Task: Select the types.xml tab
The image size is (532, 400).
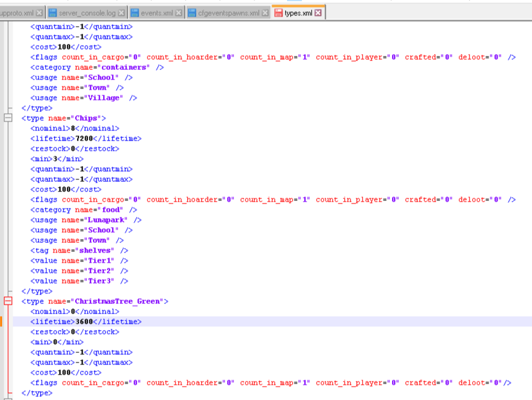Action: (x=298, y=13)
